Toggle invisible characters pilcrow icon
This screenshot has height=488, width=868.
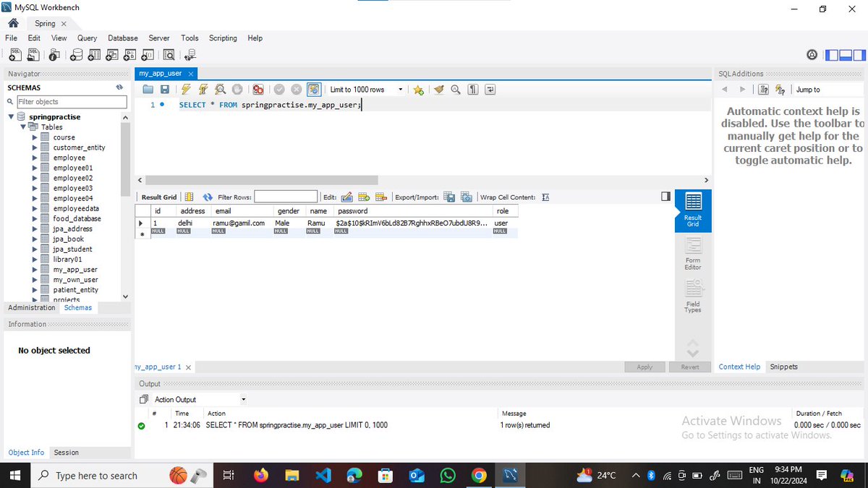click(473, 90)
